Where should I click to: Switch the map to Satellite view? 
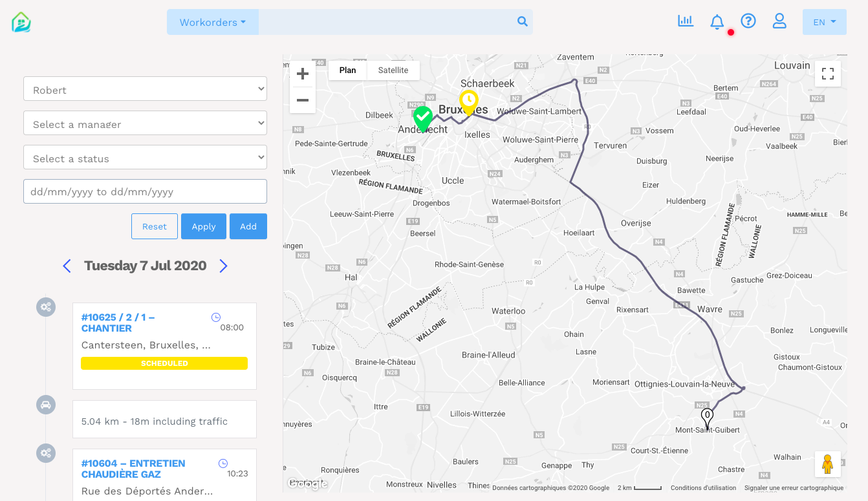(393, 70)
